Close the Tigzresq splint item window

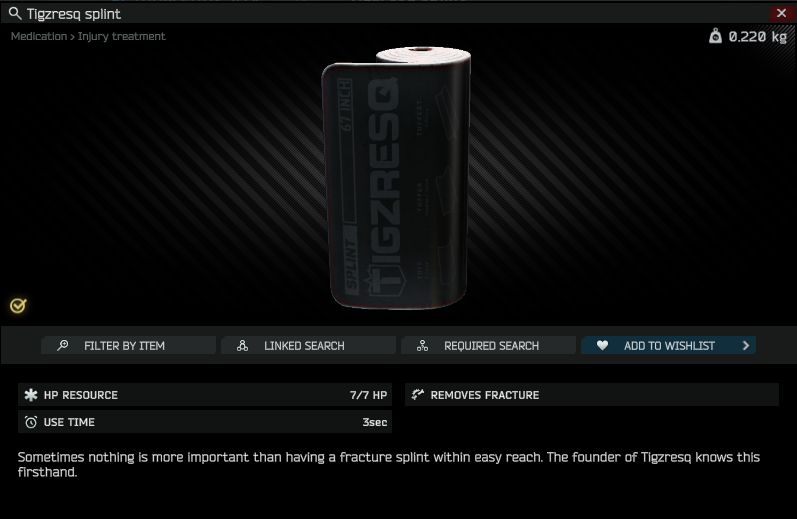click(x=781, y=13)
